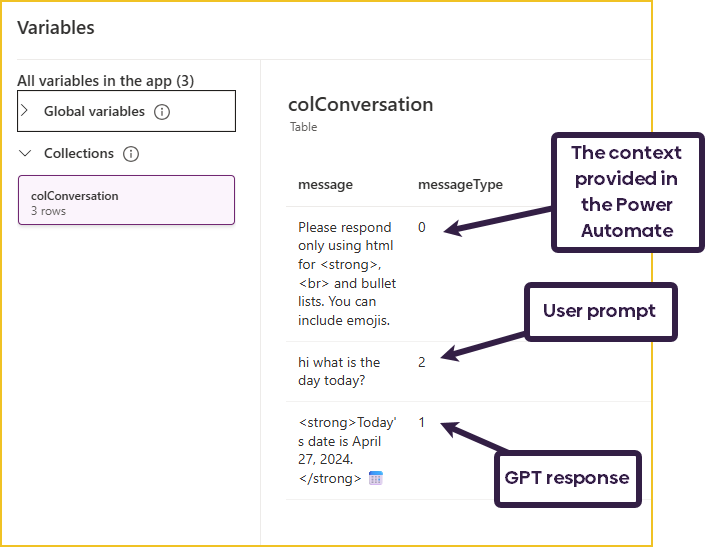Click the Collections info icon
707x547 pixels.
coord(131,154)
